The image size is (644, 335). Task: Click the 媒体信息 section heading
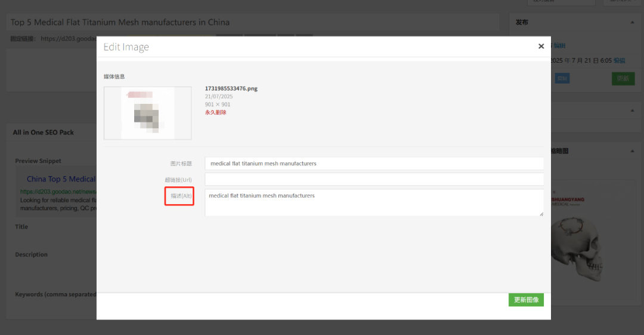114,76
